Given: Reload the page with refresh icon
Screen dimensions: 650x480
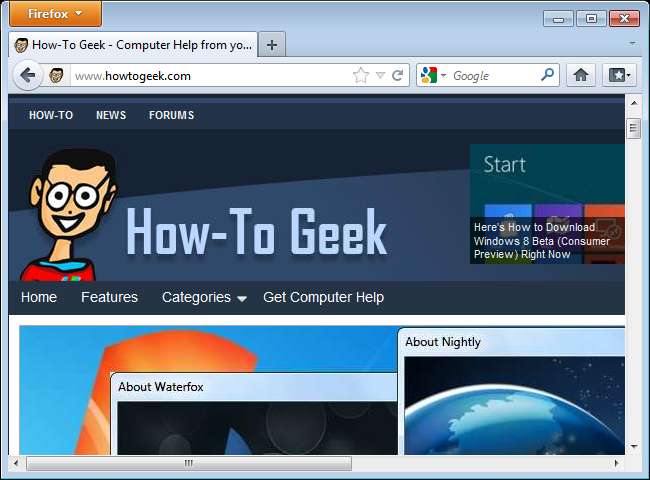Looking at the screenshot, I should (x=397, y=75).
